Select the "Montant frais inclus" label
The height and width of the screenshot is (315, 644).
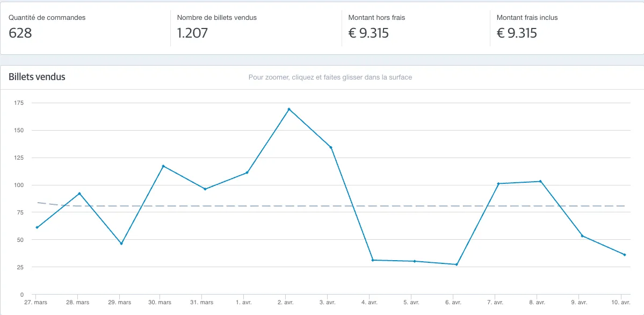(527, 18)
